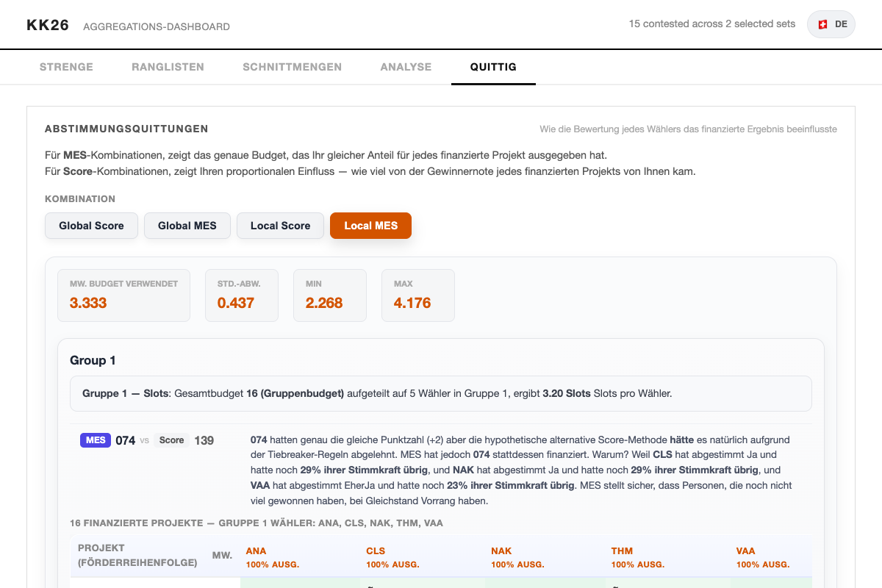Click the VAA voter column header
This screenshot has width=882, height=588.
(746, 551)
